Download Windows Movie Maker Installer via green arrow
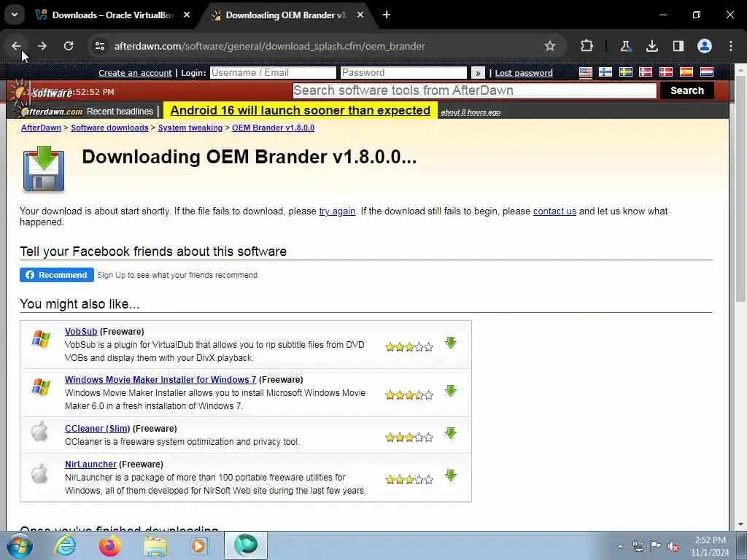 [x=451, y=391]
